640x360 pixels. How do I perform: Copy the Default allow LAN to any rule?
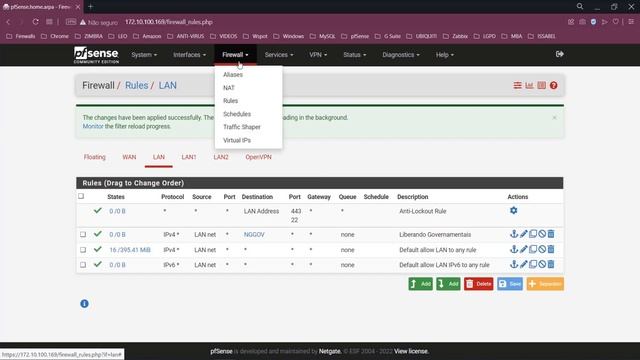pyautogui.click(x=533, y=249)
